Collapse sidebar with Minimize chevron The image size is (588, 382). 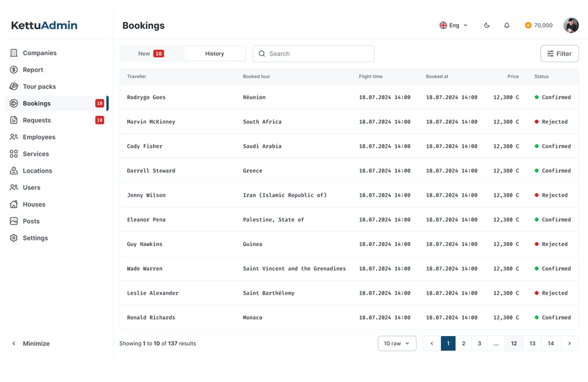(14, 344)
